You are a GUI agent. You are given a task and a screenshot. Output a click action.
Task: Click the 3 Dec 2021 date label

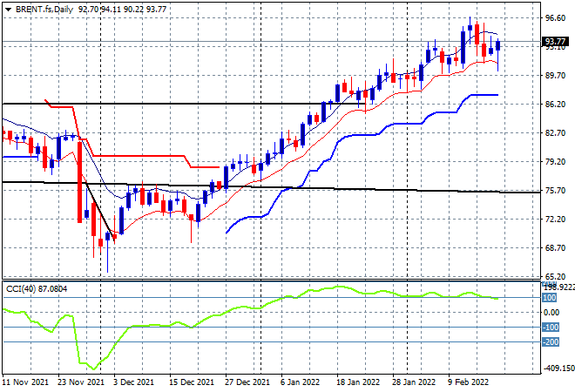click(133, 382)
